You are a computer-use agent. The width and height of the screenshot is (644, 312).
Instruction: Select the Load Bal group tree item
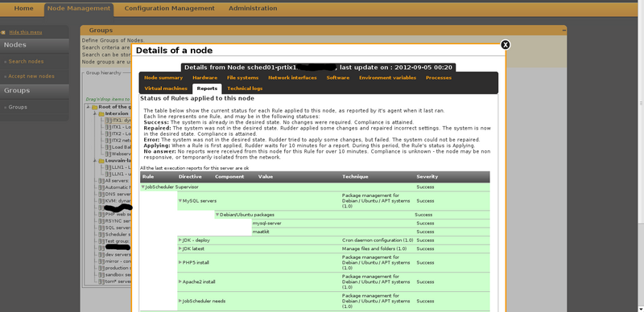click(x=118, y=147)
